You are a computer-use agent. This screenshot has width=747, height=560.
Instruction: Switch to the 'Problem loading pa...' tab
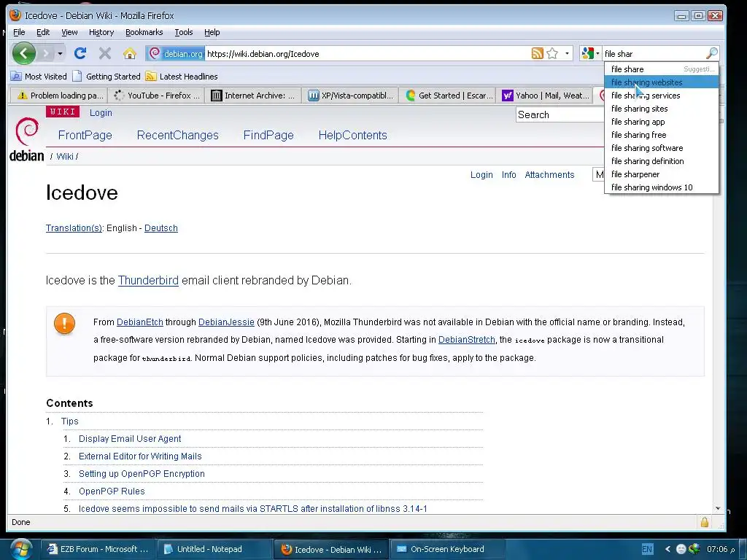pos(60,96)
